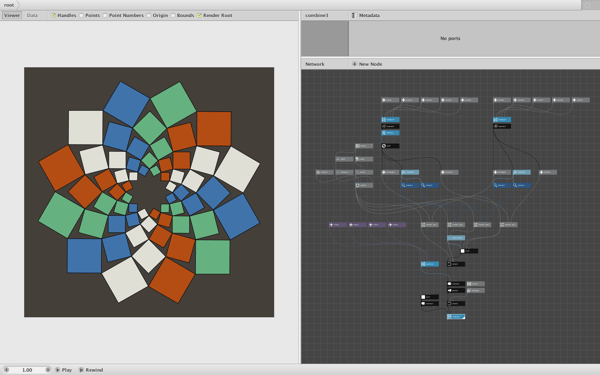Click the Rewind icon in the animation bar
The height and width of the screenshot is (375, 600).
coord(81,370)
